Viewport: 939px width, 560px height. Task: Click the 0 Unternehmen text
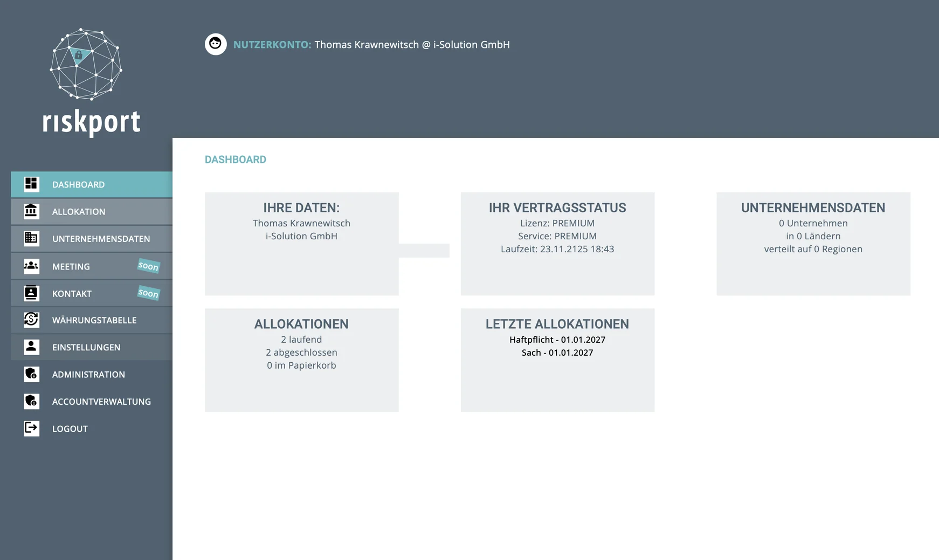813,223
